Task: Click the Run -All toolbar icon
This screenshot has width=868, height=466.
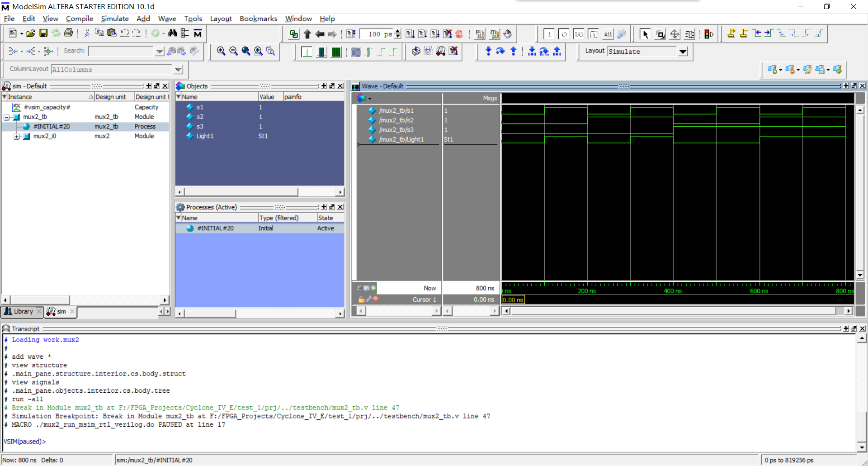Action: pos(435,33)
